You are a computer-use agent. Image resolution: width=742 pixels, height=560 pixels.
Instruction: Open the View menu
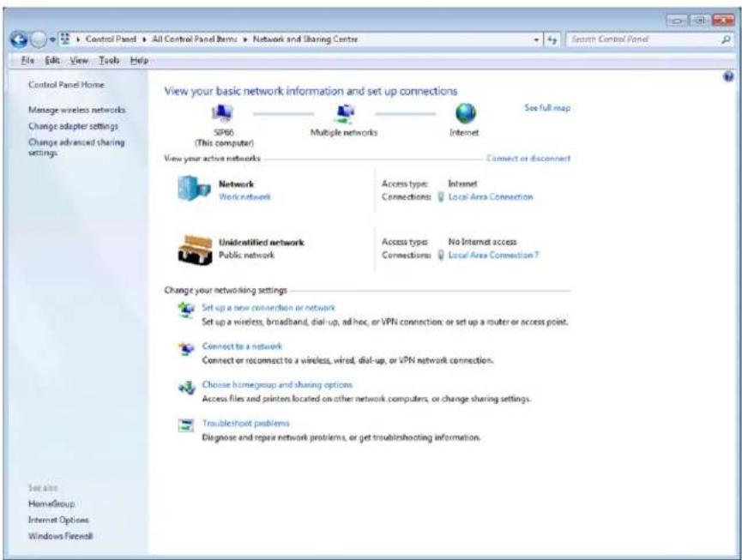coord(79,60)
